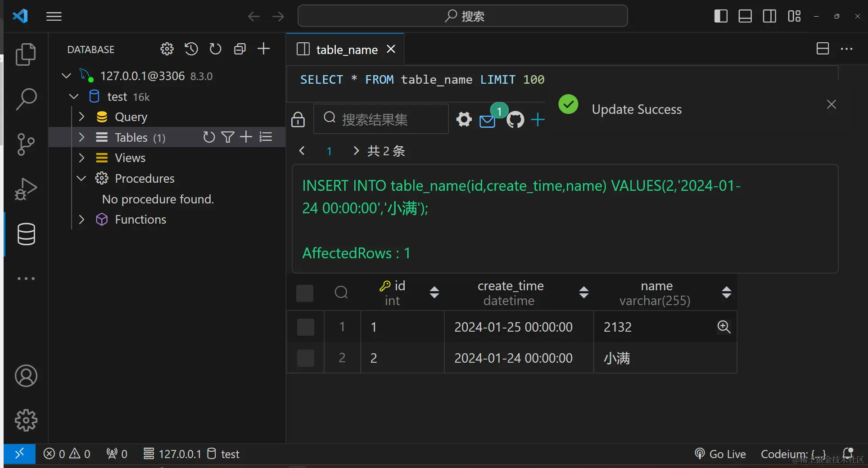Open remote window status bar button
This screenshot has height=468, width=868.
tap(19, 454)
